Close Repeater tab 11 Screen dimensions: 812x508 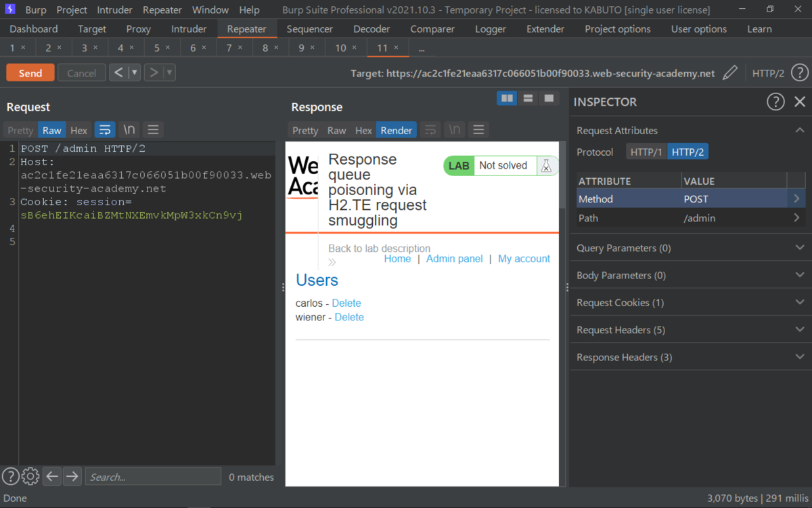397,48
